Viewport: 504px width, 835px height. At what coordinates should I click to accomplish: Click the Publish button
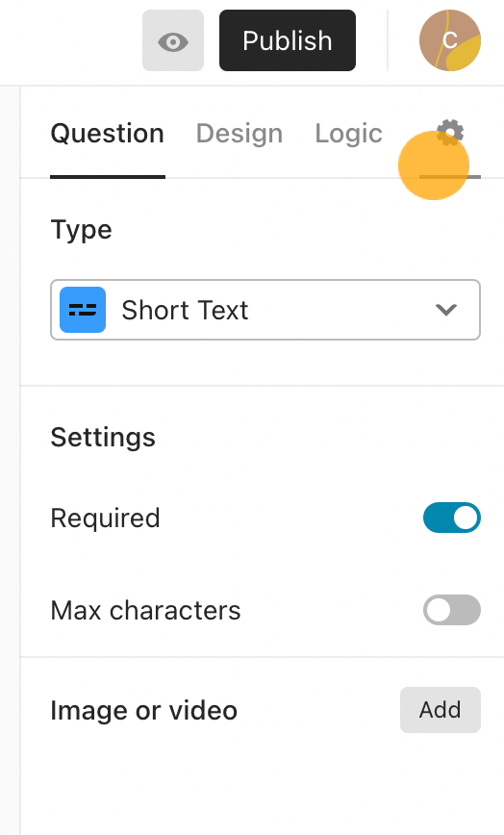(288, 40)
